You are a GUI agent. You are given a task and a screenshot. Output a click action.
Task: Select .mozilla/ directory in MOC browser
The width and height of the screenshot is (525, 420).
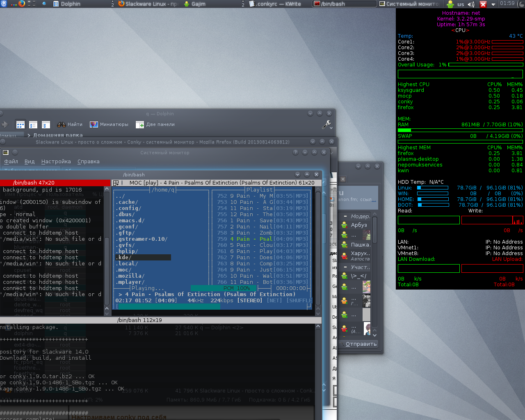(x=130, y=276)
